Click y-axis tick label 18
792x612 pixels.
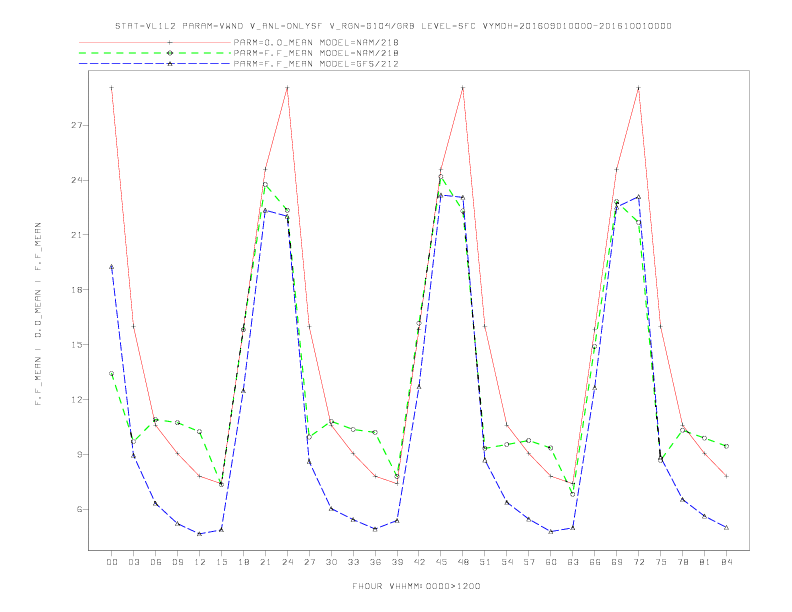77,290
